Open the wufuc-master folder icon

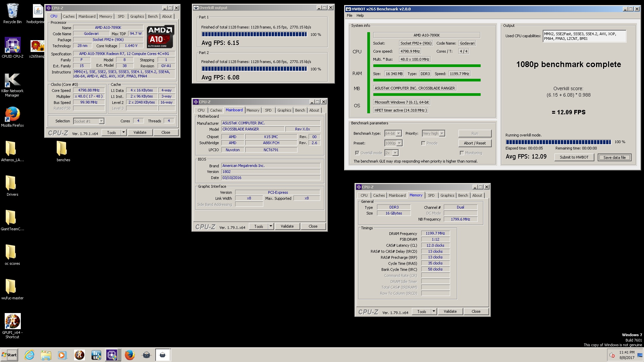click(12, 289)
